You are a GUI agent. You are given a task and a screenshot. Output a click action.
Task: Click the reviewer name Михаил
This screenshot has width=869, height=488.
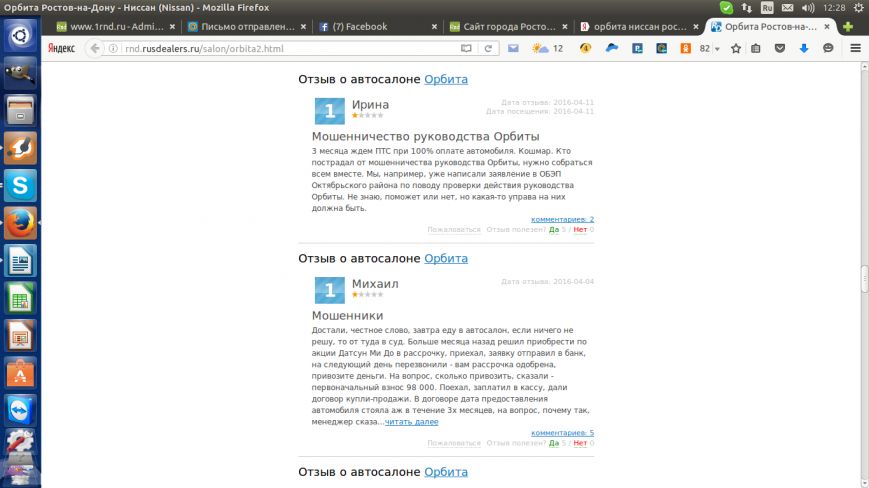coord(375,284)
